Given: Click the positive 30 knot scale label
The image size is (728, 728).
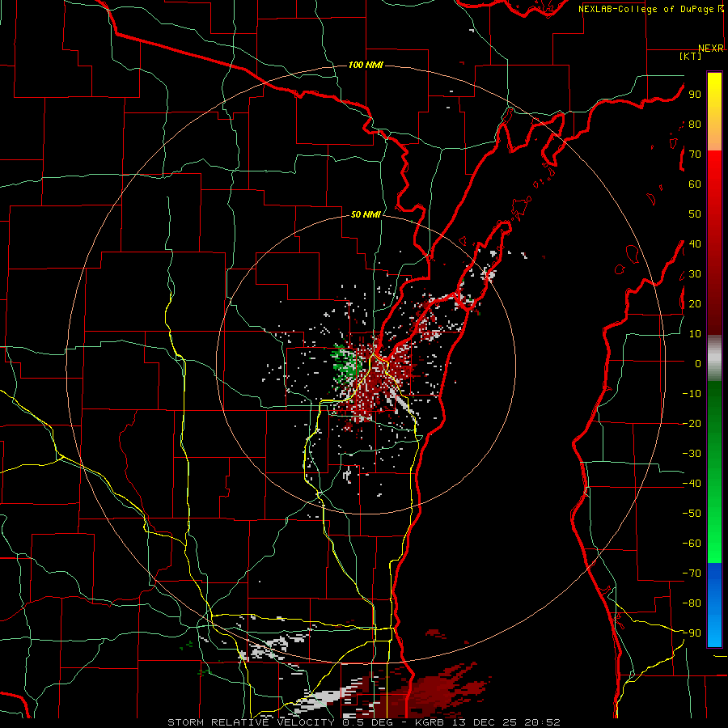Looking at the screenshot, I should 695,274.
